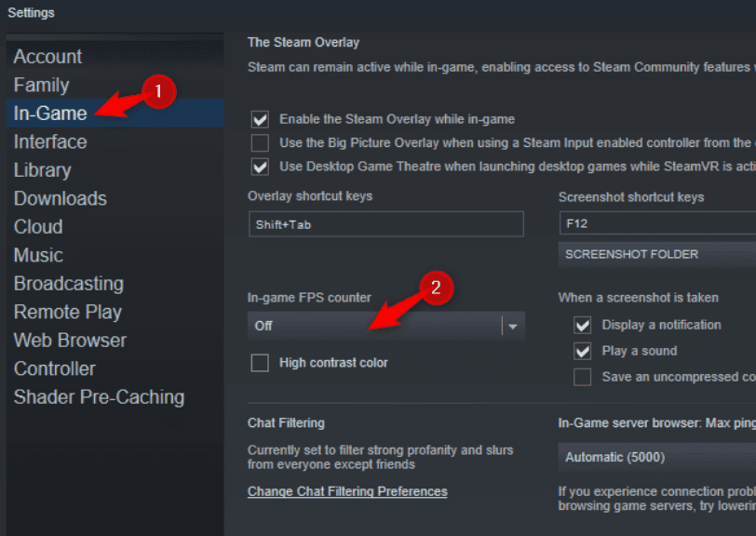
Task: Enable High contrast color checkbox
Action: (261, 363)
